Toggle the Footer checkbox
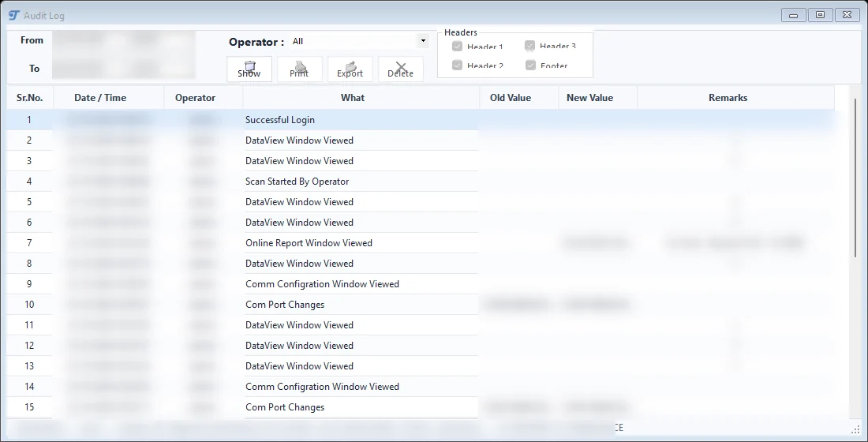 (530, 65)
